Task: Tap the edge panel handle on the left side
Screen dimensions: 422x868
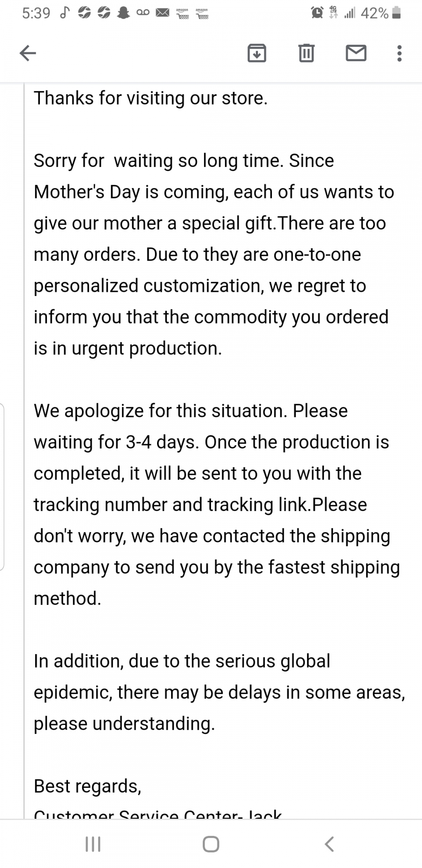Action: (2, 487)
